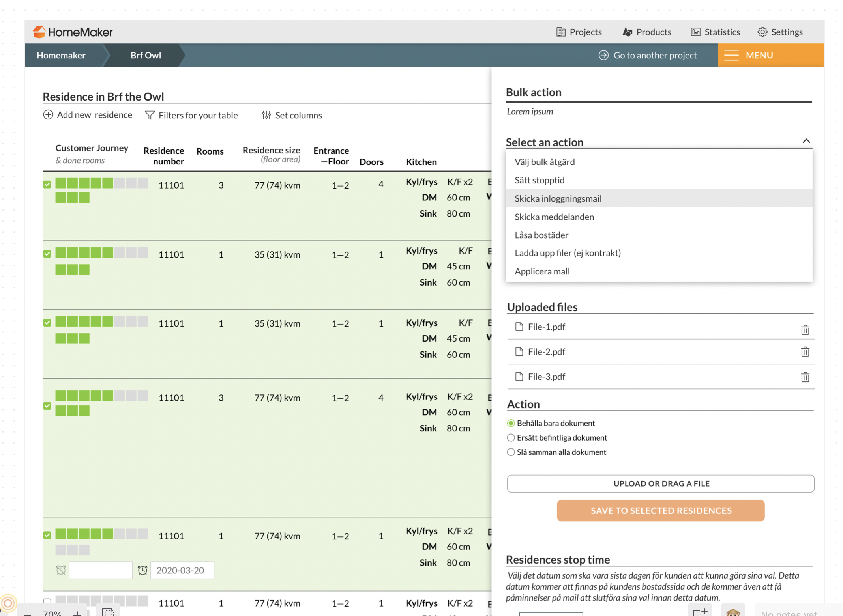Image resolution: width=843 pixels, height=616 pixels.
Task: Uncheck the first residence row with 77 (74) kvm
Action: click(x=47, y=184)
